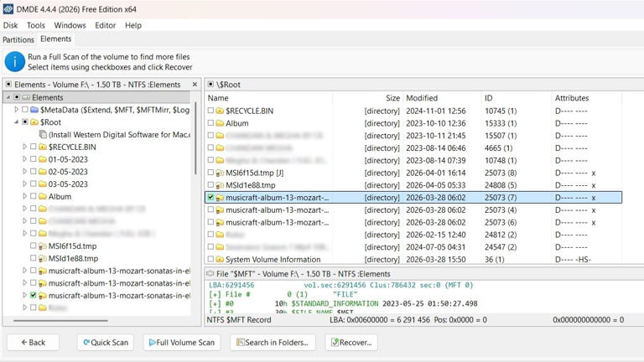Image resolution: width=644 pixels, height=362 pixels.
Task: Click the $MetaData folder icon in tree
Action: [x=34, y=110]
